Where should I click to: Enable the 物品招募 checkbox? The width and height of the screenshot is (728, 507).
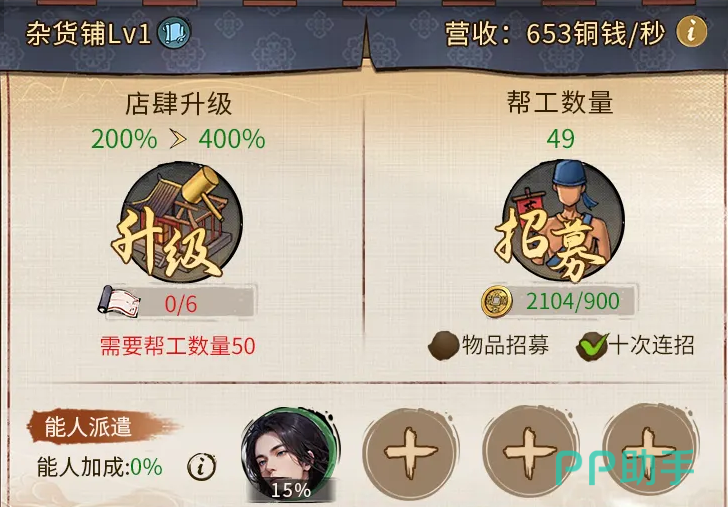point(443,346)
